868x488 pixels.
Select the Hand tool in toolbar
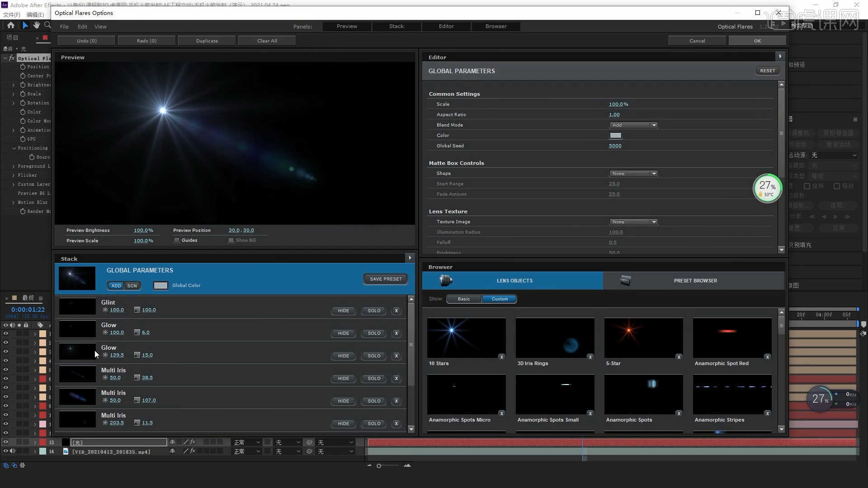(x=36, y=25)
